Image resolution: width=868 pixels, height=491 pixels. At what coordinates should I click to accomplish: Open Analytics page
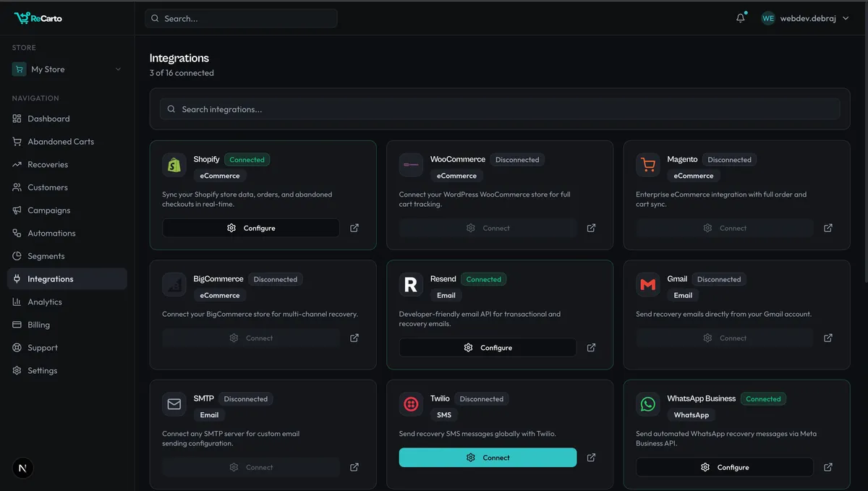67,302
